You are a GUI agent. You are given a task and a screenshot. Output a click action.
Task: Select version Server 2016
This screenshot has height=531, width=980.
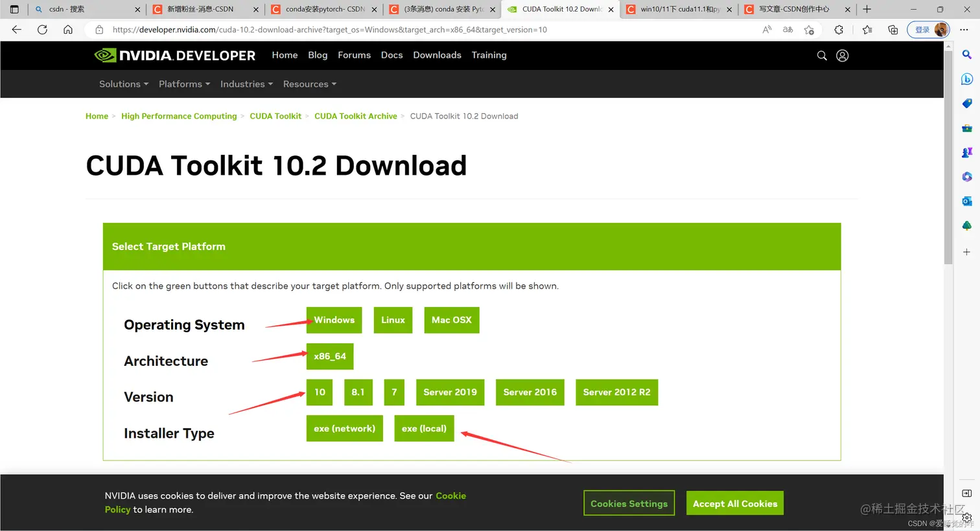coord(530,392)
